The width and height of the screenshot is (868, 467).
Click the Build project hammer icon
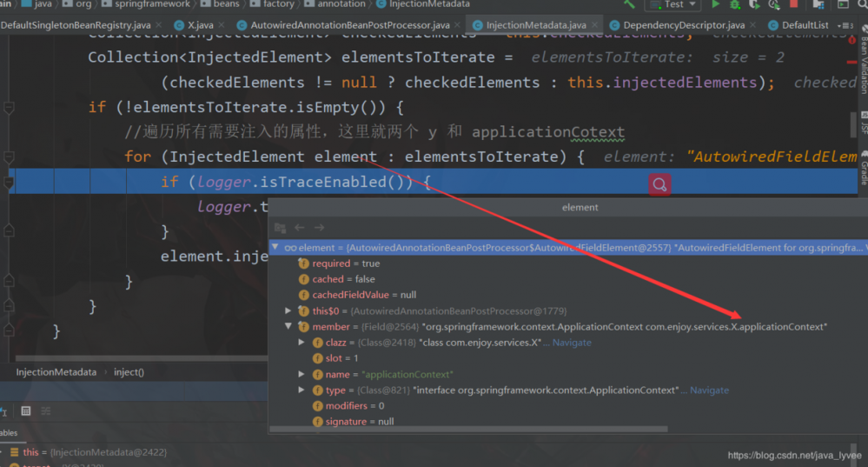click(629, 3)
